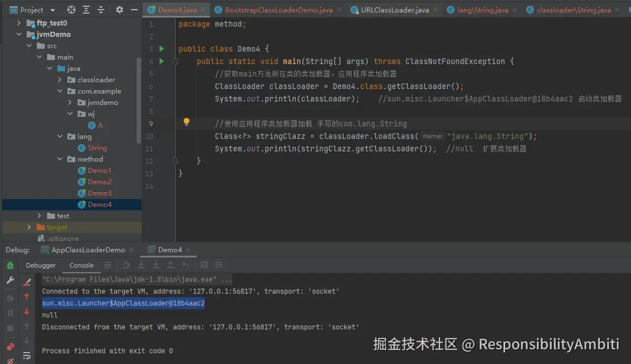The height and width of the screenshot is (364, 631).
Task: Select Demo1 in the project tree
Action: coord(95,170)
